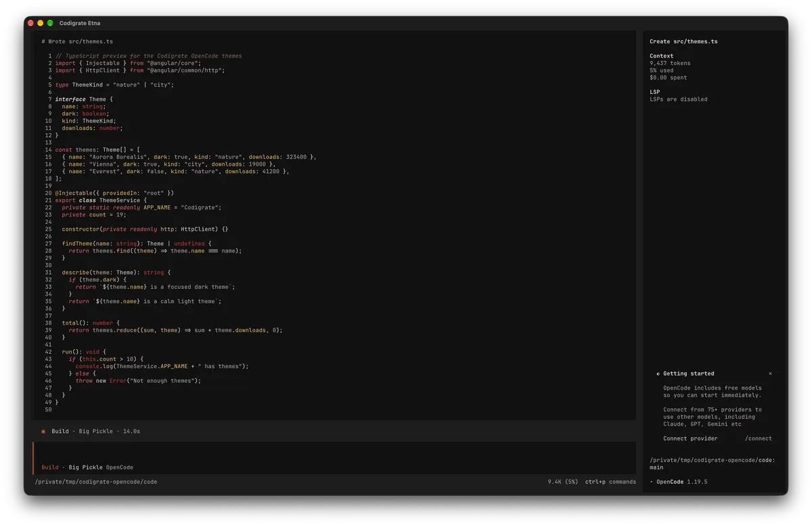Image resolution: width=812 pixels, height=527 pixels.
Task: Click the dot icon before OpenCode 1.19.5
Action: click(652, 482)
